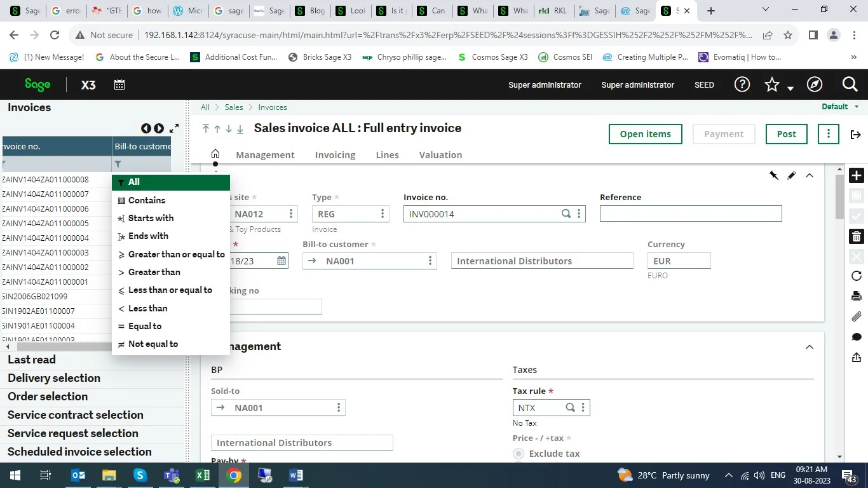Open Outlook from Windows taskbar
The height and width of the screenshot is (488, 868).
click(x=78, y=475)
